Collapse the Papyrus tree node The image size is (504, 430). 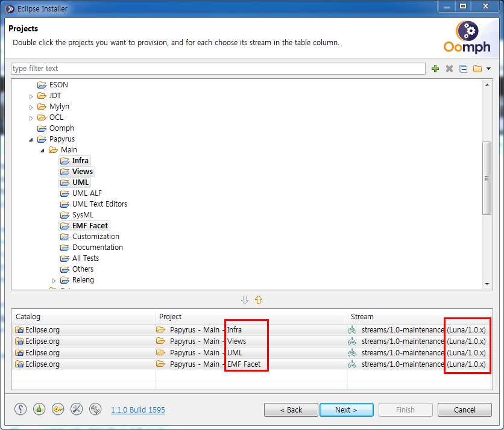pos(31,140)
